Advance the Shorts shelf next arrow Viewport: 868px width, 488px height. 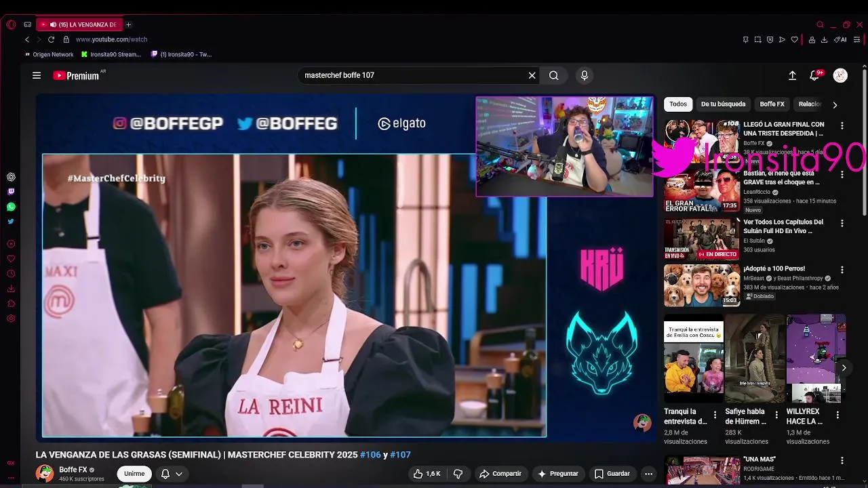pos(844,368)
